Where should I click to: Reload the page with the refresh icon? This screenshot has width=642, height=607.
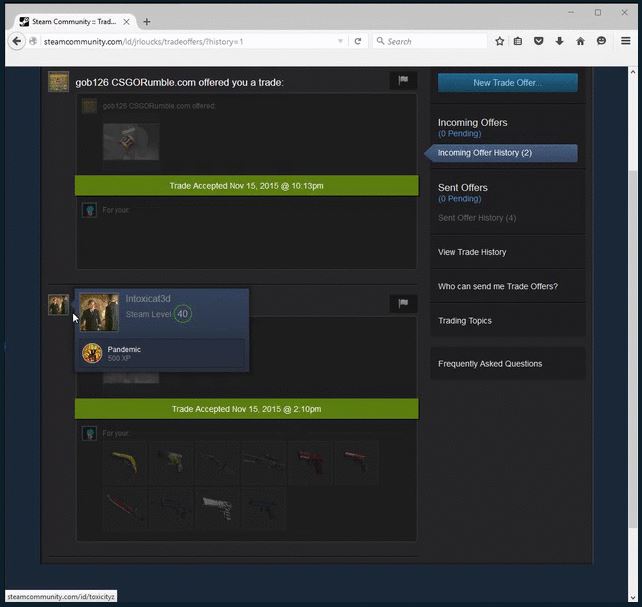pos(357,41)
